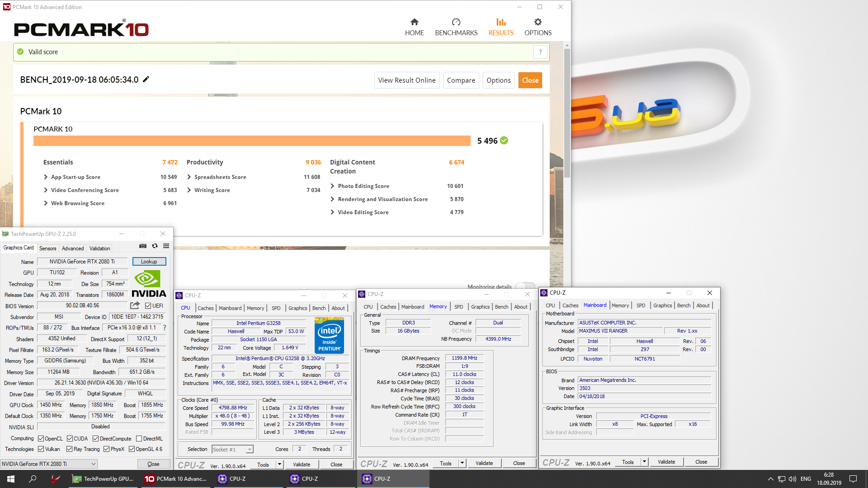868x488 pixels.
Task: Expand Photo Editing Score details
Action: [332, 186]
